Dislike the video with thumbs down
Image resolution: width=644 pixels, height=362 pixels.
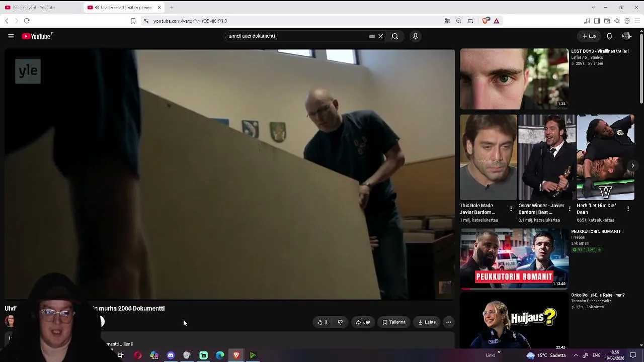click(340, 322)
